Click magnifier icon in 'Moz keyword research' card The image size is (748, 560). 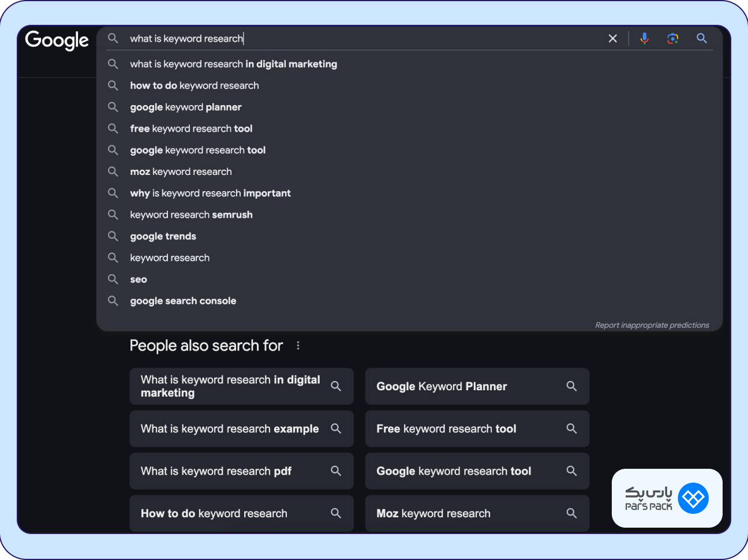571,513
